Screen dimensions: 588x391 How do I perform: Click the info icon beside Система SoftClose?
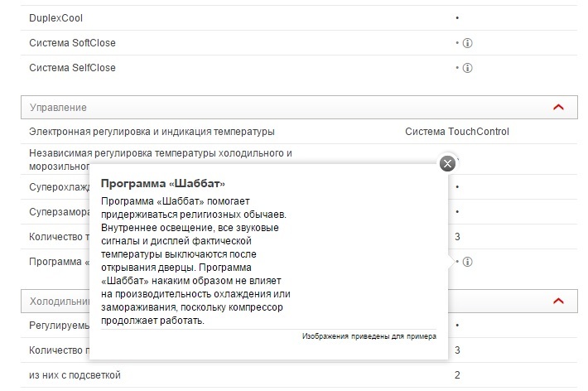[467, 42]
